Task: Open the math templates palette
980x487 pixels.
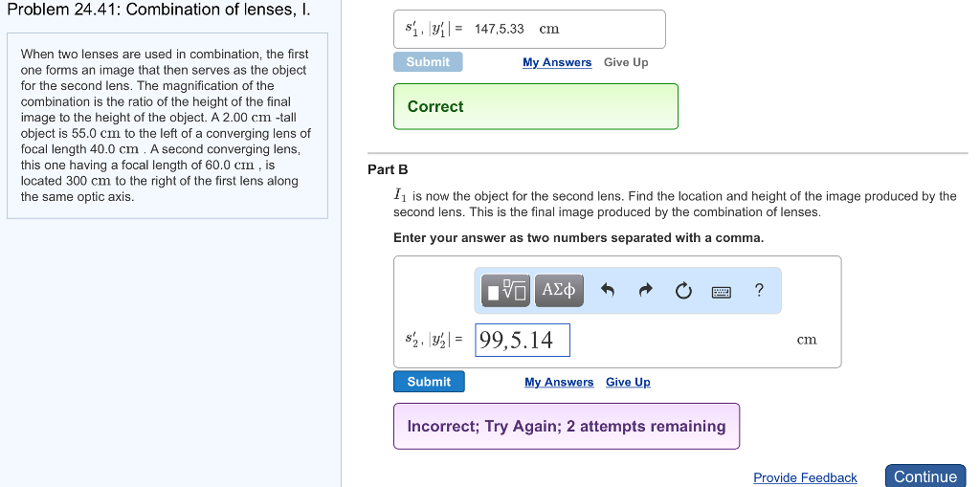Action: (x=507, y=290)
